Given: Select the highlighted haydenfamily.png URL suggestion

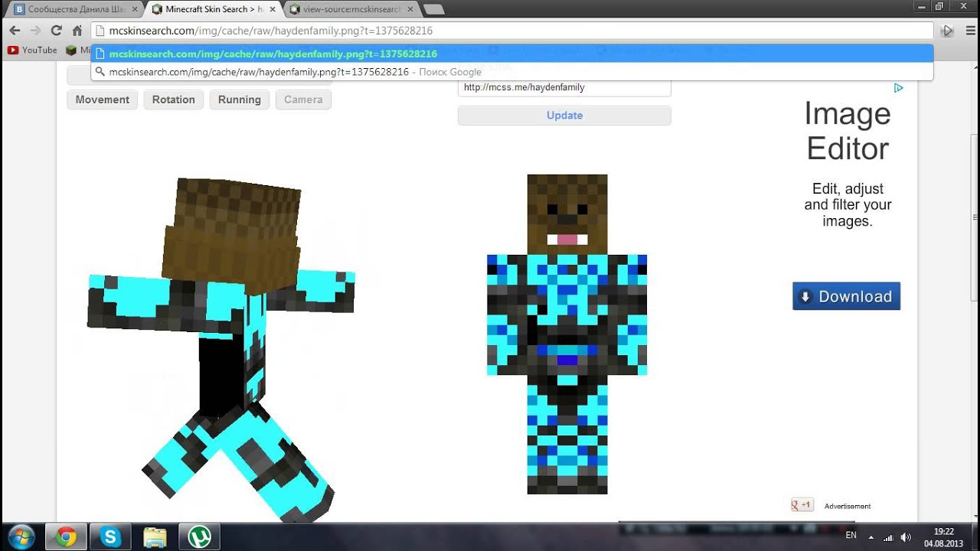Looking at the screenshot, I should point(511,54).
